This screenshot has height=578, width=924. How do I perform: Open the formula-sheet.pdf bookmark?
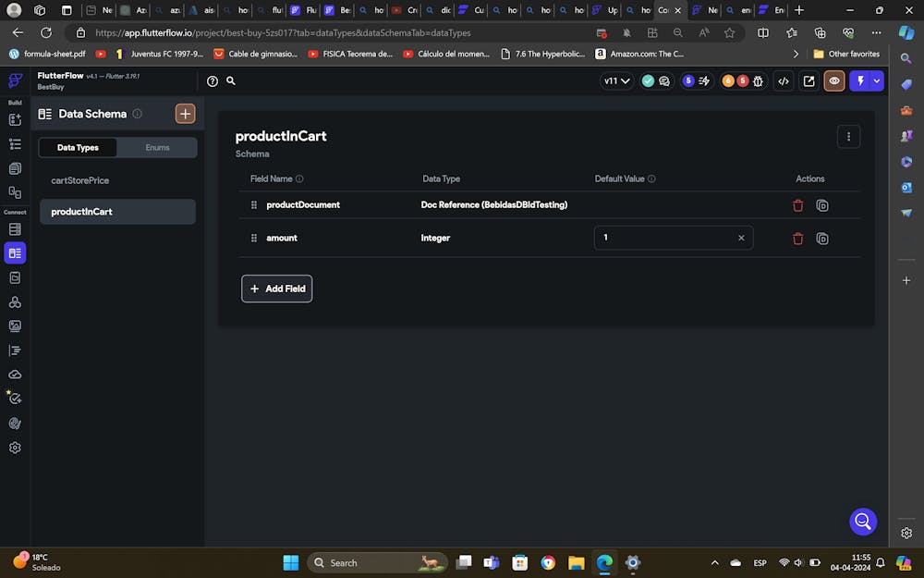click(x=47, y=54)
